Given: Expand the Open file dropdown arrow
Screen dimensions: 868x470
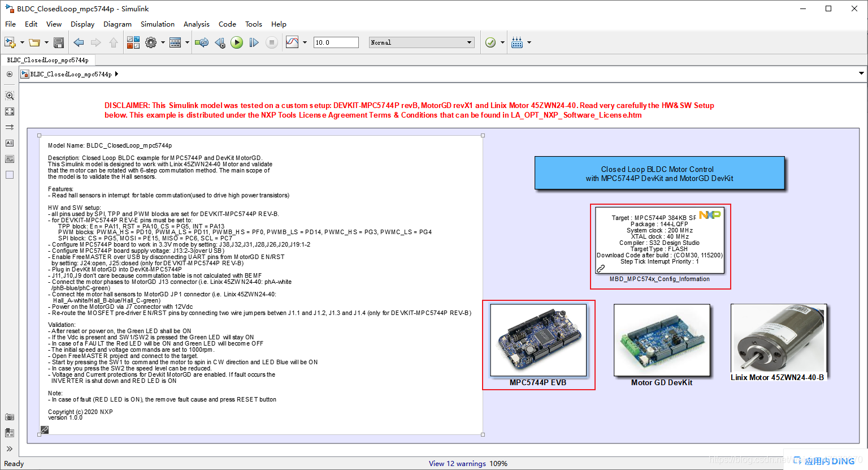Looking at the screenshot, I should (45, 42).
